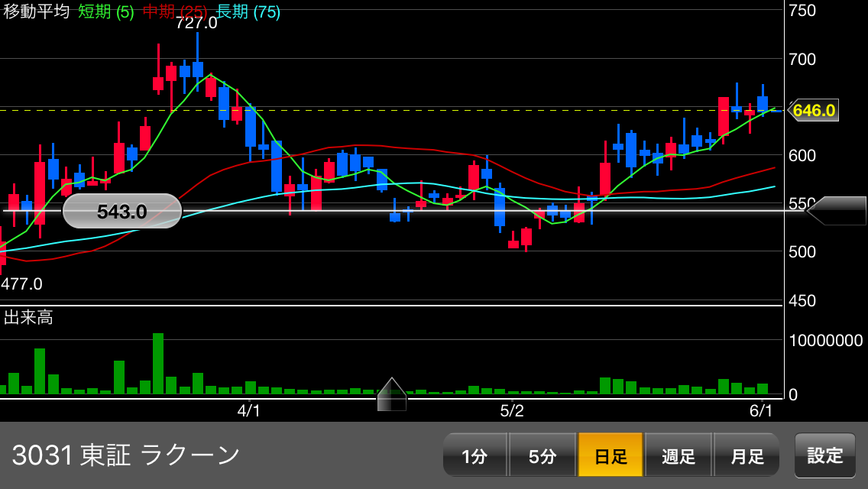Select the 5分 chart interval

pyautogui.click(x=542, y=456)
